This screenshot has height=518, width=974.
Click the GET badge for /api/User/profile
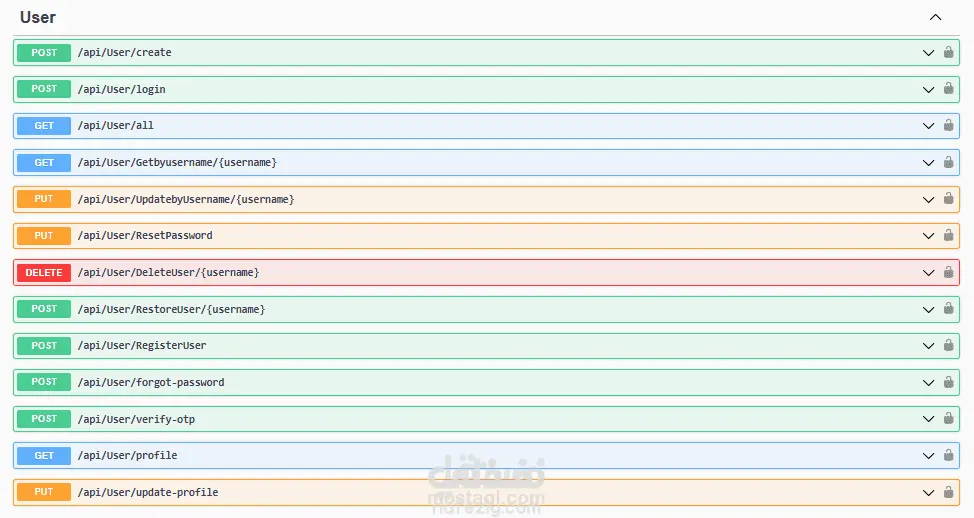(x=43, y=455)
